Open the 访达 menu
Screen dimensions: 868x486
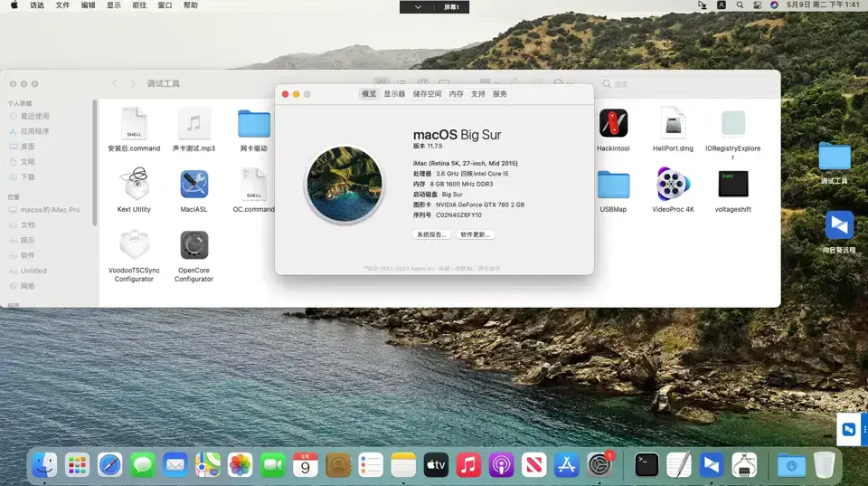point(37,5)
